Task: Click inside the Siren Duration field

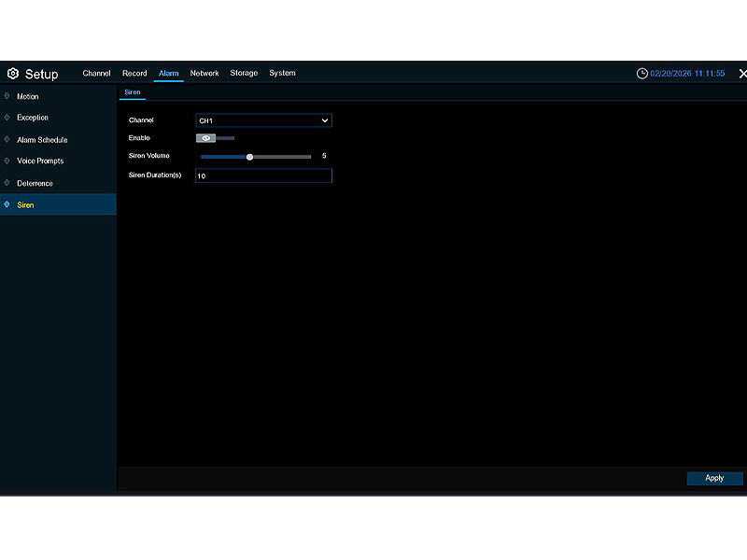Action: [262, 175]
